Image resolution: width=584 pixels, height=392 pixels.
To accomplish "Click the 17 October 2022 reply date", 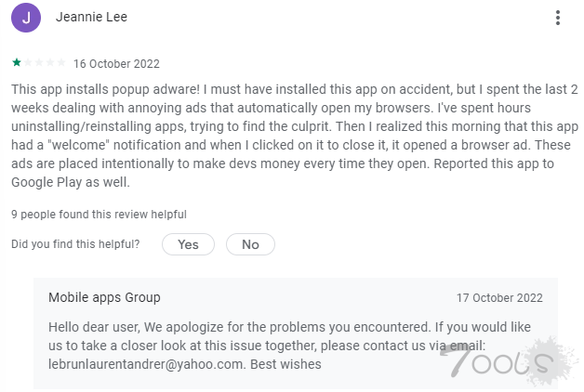I will point(499,298).
